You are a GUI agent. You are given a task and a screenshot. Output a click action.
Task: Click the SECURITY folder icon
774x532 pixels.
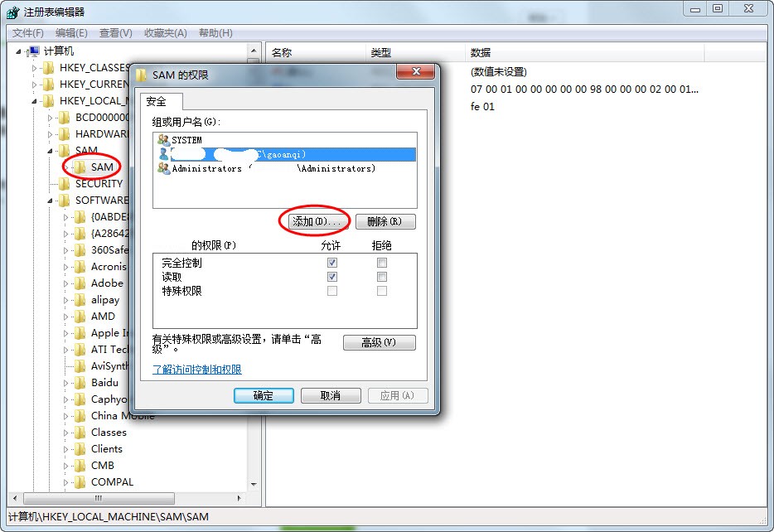(x=64, y=184)
